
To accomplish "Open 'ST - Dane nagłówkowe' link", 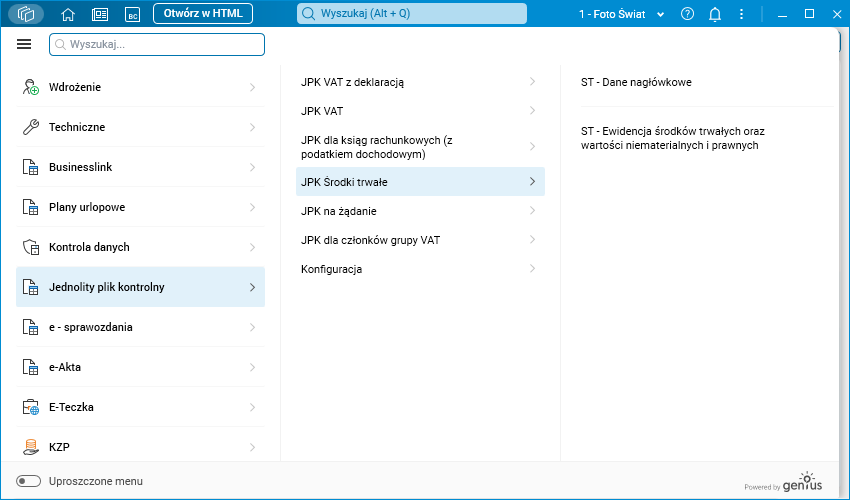I will pyautogui.click(x=636, y=82).
